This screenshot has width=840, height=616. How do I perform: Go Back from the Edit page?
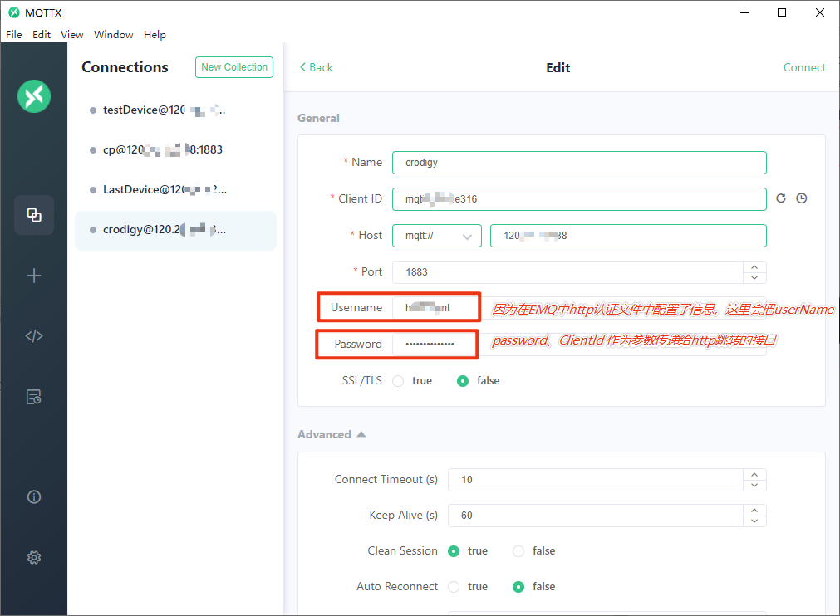(x=316, y=67)
